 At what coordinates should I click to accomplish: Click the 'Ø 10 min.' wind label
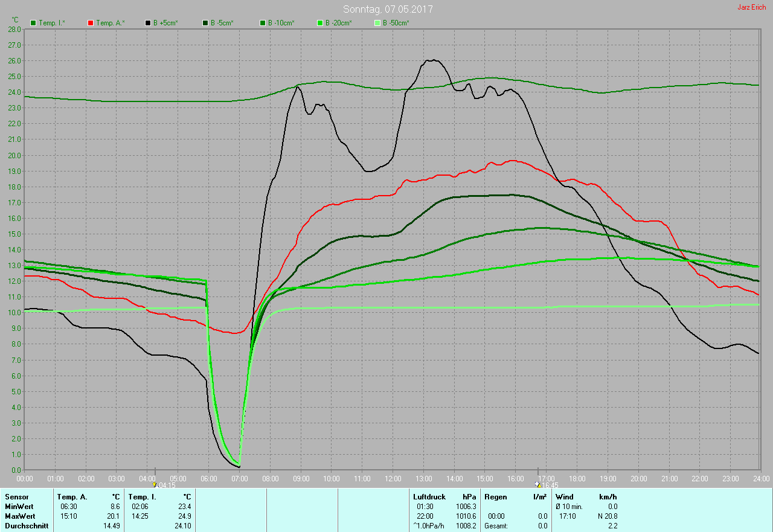pos(569,507)
